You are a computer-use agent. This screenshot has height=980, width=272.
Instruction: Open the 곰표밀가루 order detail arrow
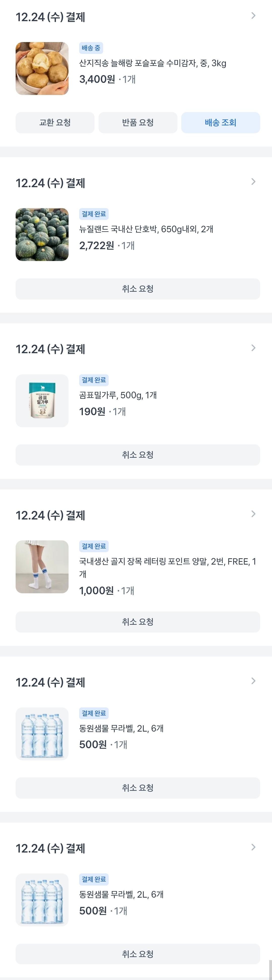tap(253, 348)
